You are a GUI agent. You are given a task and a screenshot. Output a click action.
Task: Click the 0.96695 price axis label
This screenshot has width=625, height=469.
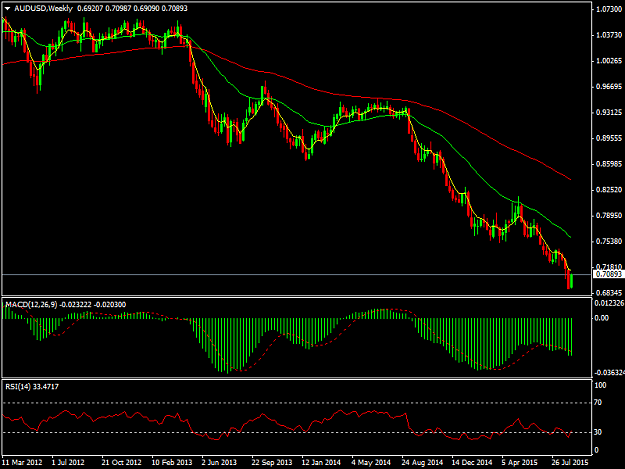coord(609,86)
